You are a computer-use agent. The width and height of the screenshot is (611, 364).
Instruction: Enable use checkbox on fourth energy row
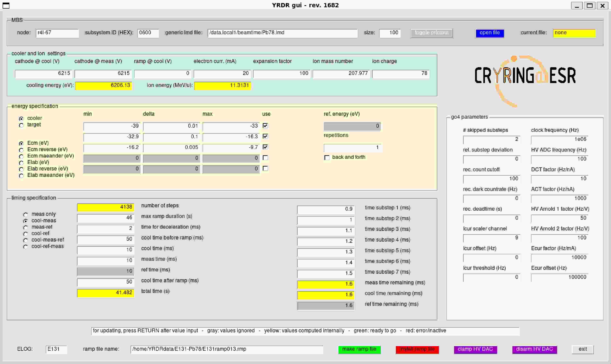265,158
